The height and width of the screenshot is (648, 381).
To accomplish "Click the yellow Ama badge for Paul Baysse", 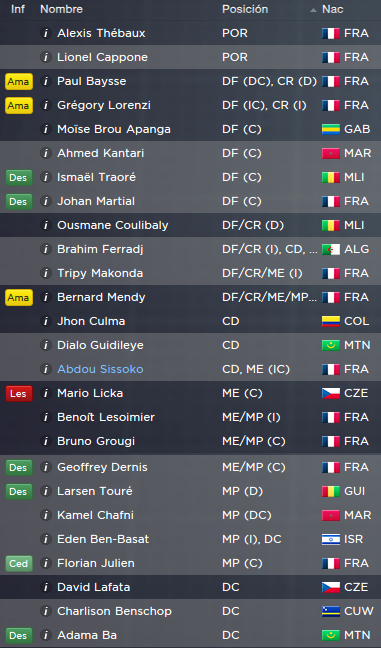I will [x=19, y=81].
